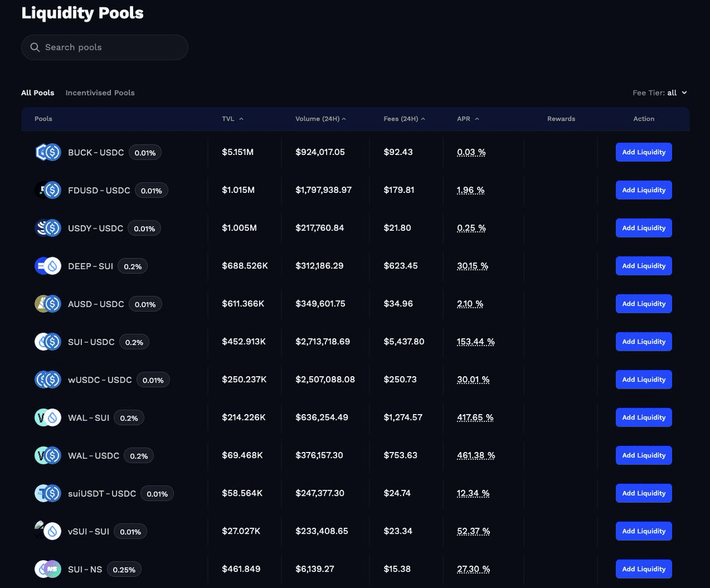Click Add Liquidity for BUCK-USDC
This screenshot has width=710, height=588.
pyautogui.click(x=644, y=152)
